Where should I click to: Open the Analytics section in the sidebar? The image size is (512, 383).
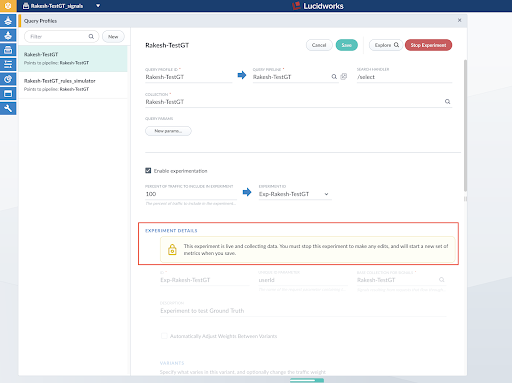tap(8, 79)
